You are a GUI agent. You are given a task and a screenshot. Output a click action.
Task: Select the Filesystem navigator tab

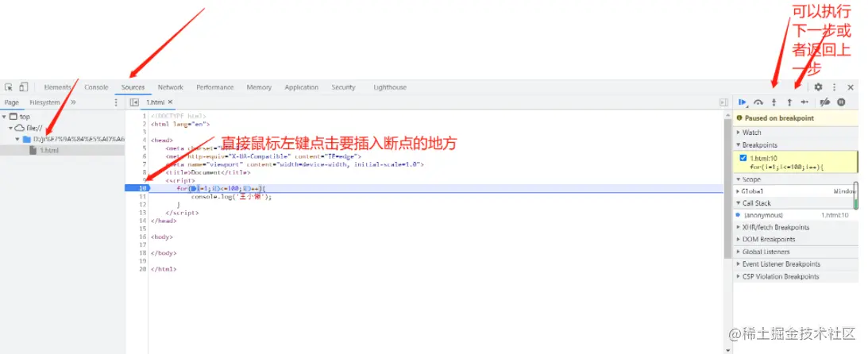(44, 102)
